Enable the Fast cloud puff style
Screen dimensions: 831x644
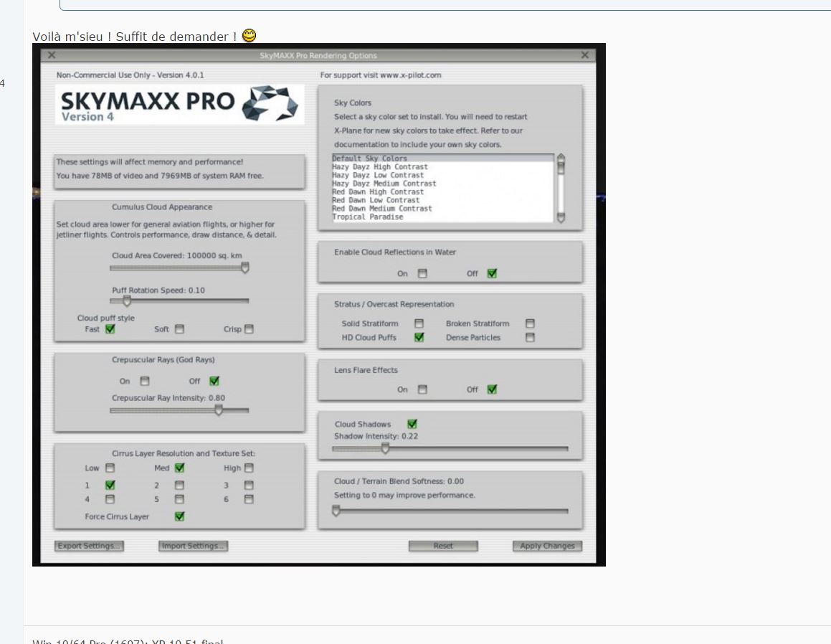tap(110, 329)
